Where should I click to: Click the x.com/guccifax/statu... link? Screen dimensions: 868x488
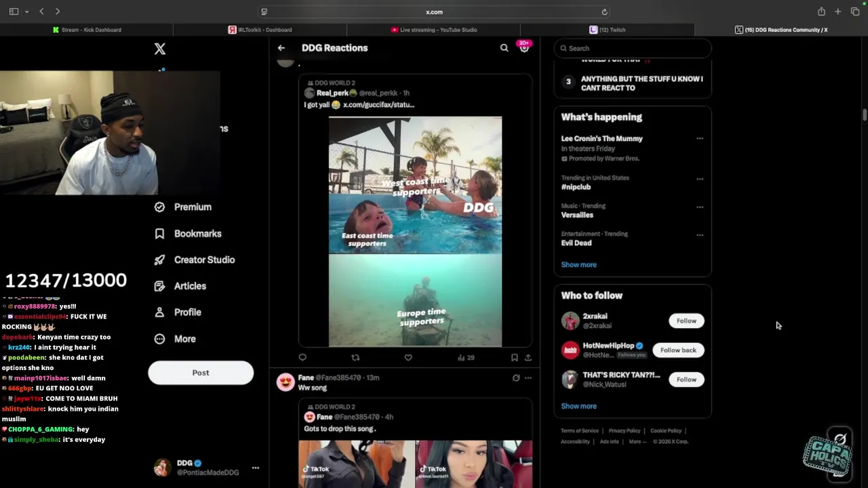(x=378, y=105)
